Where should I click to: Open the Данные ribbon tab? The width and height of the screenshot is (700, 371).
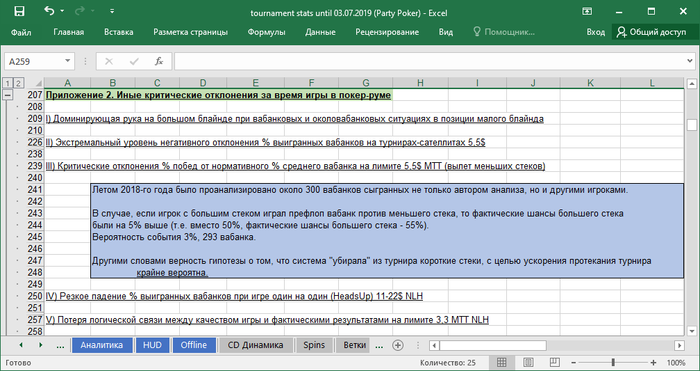321,32
